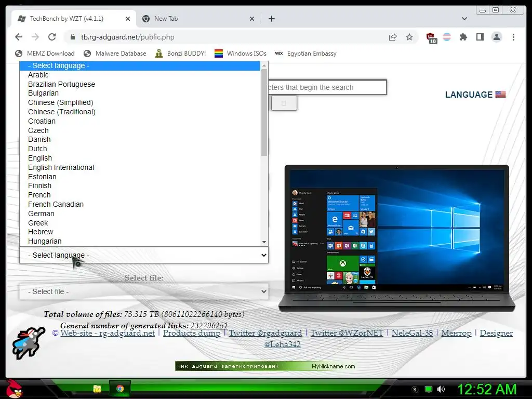532x399 pixels.
Task: Select Czech from the dropdown list
Action: coord(140,130)
